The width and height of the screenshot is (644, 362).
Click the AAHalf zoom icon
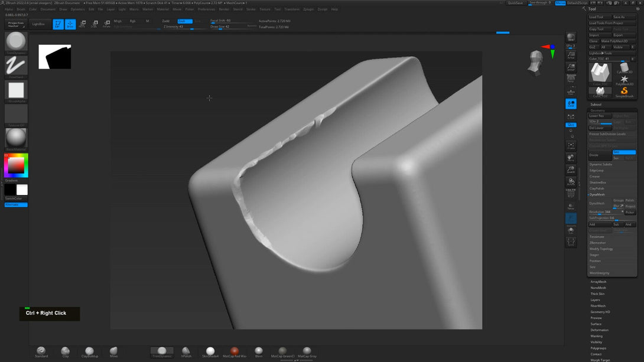point(571,67)
